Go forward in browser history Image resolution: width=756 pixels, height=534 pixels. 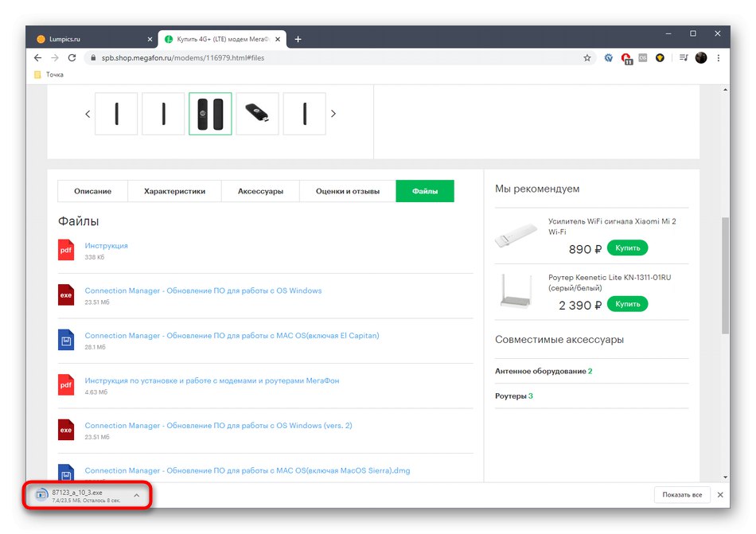tap(55, 58)
